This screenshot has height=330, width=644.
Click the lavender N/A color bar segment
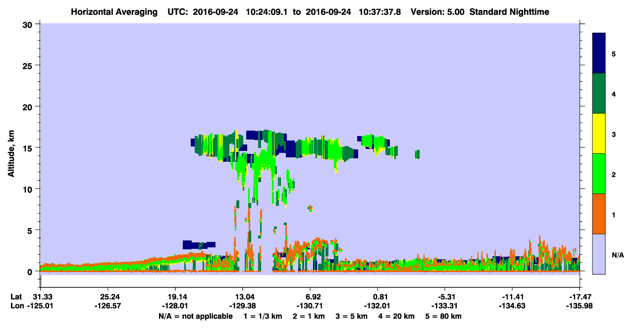(x=599, y=254)
